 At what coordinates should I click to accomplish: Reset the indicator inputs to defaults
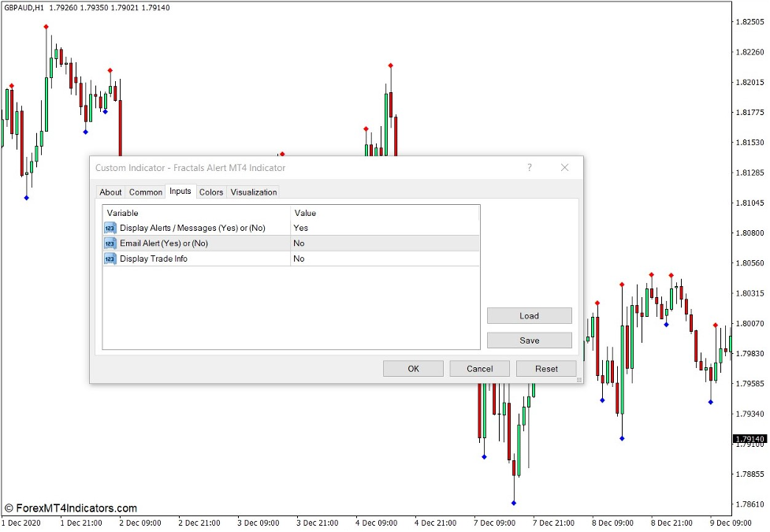[x=546, y=368]
